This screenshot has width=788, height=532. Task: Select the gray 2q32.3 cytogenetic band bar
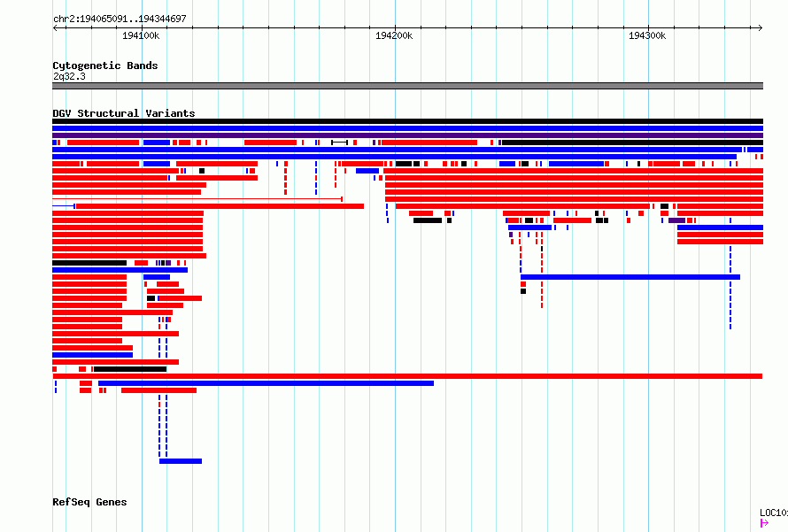[x=407, y=86]
